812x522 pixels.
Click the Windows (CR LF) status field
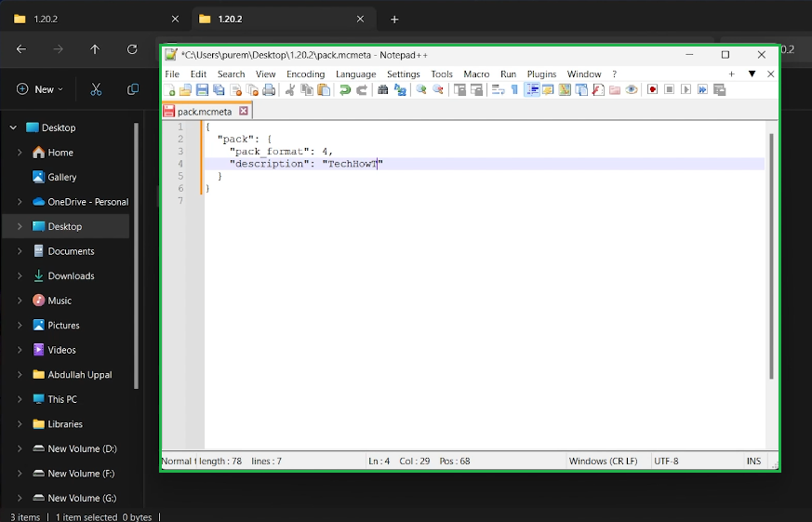point(603,461)
